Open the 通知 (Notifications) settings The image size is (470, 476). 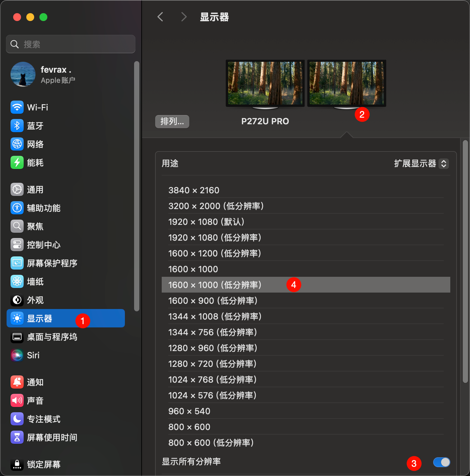click(x=35, y=382)
